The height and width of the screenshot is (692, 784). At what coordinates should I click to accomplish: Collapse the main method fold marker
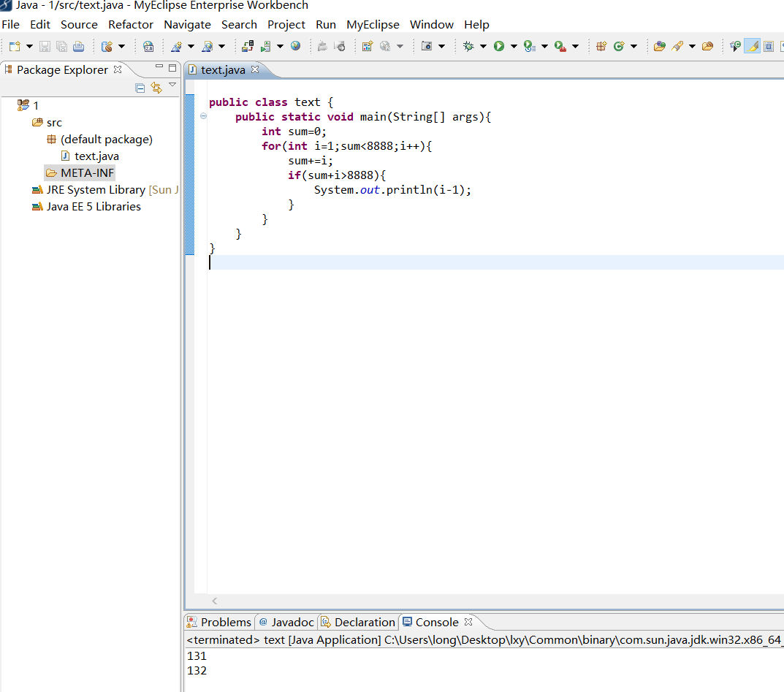click(x=203, y=117)
